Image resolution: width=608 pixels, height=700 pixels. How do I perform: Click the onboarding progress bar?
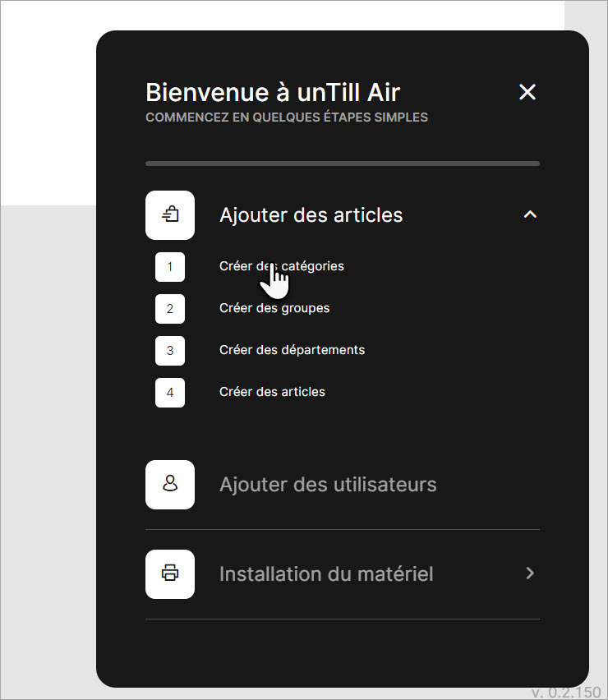tap(343, 163)
